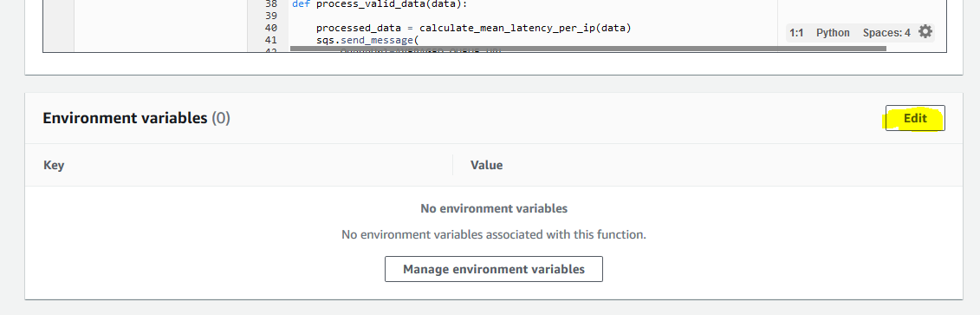Click the empty line 39 in the editor
Image resolution: width=980 pixels, height=315 pixels.
[x=531, y=16]
